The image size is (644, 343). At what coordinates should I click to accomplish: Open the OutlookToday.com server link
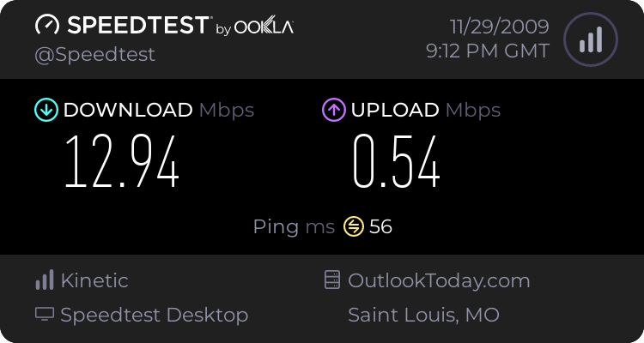pyautogui.click(x=439, y=281)
